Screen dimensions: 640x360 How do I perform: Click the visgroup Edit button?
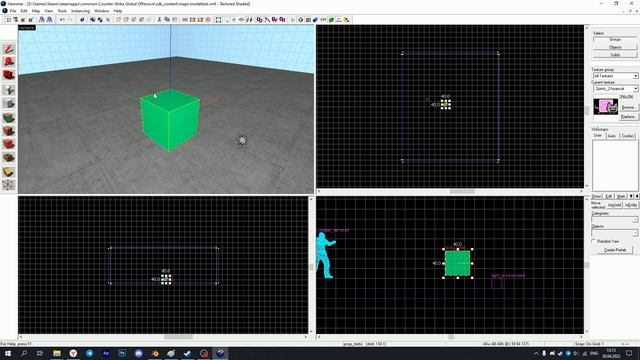point(609,196)
